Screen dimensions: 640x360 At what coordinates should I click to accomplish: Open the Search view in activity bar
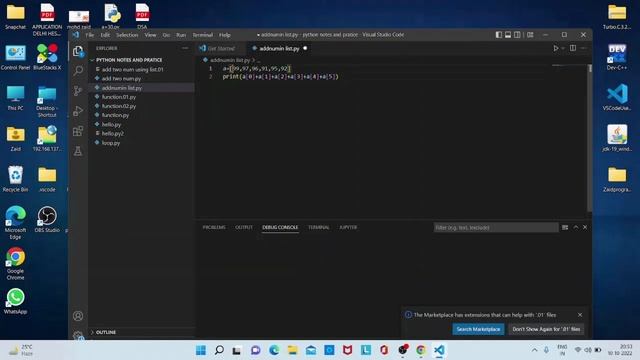[x=78, y=71]
